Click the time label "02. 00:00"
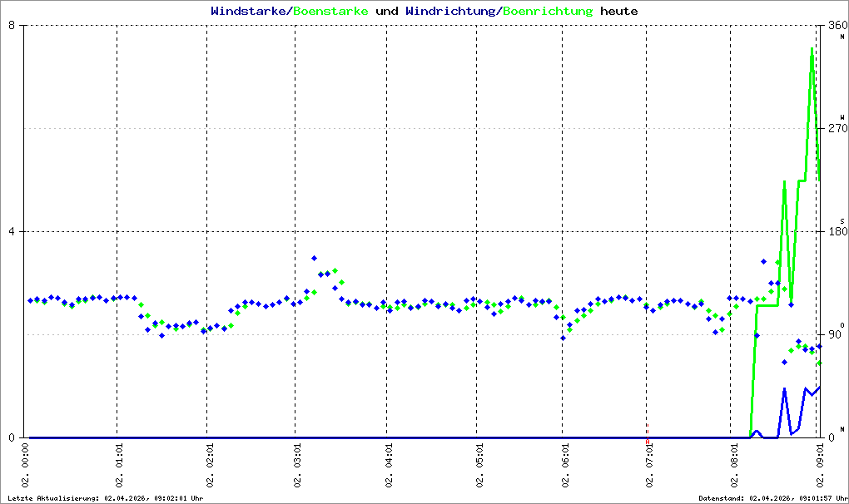 [26, 465]
